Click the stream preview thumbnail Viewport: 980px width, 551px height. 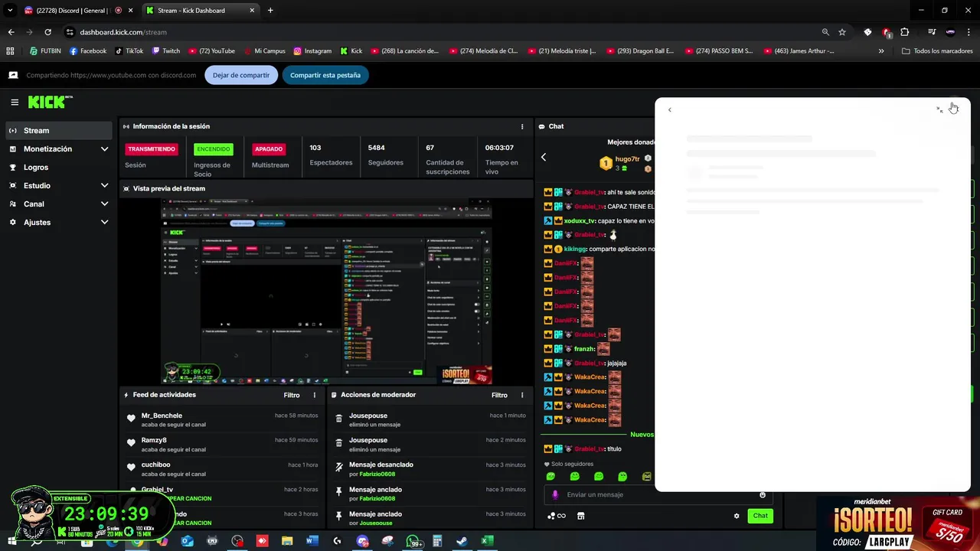coord(326,291)
